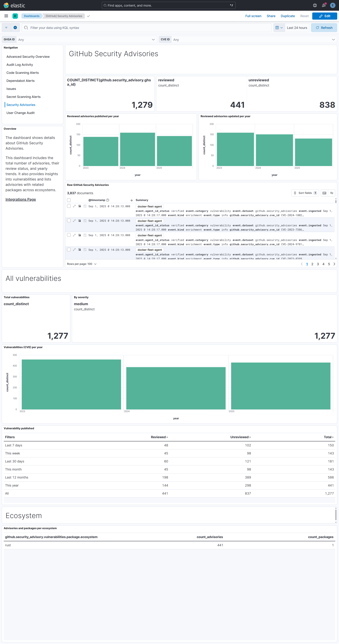Open the Integrations Page link

pyautogui.click(x=21, y=199)
